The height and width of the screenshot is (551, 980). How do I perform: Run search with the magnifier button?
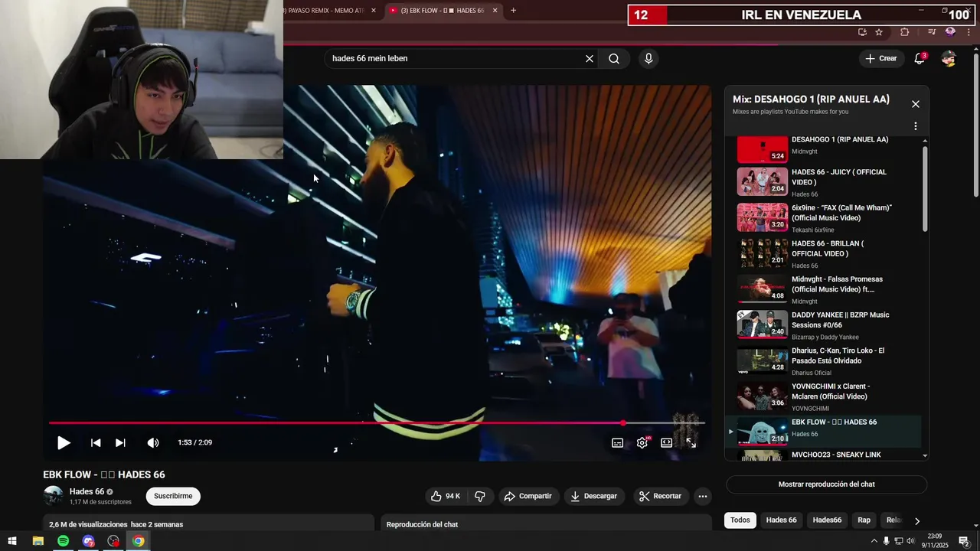pos(614,58)
